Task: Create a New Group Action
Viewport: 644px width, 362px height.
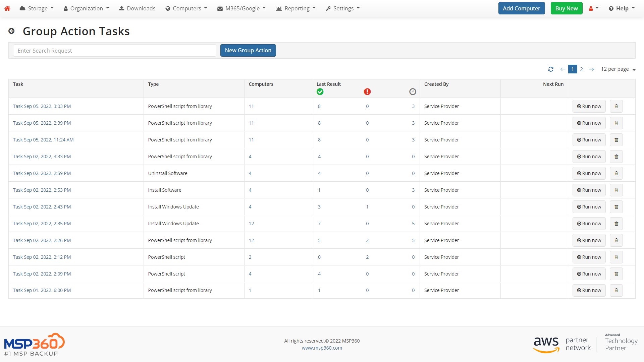Action: click(248, 50)
